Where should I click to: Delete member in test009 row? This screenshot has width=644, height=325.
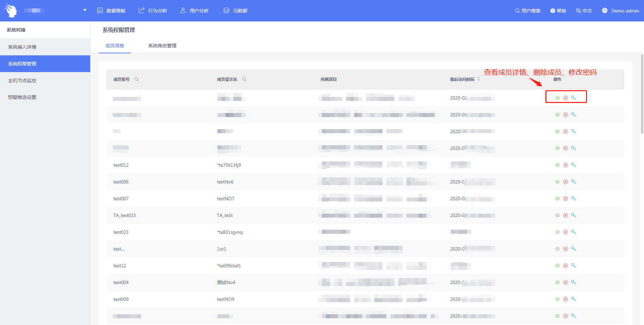pyautogui.click(x=566, y=299)
